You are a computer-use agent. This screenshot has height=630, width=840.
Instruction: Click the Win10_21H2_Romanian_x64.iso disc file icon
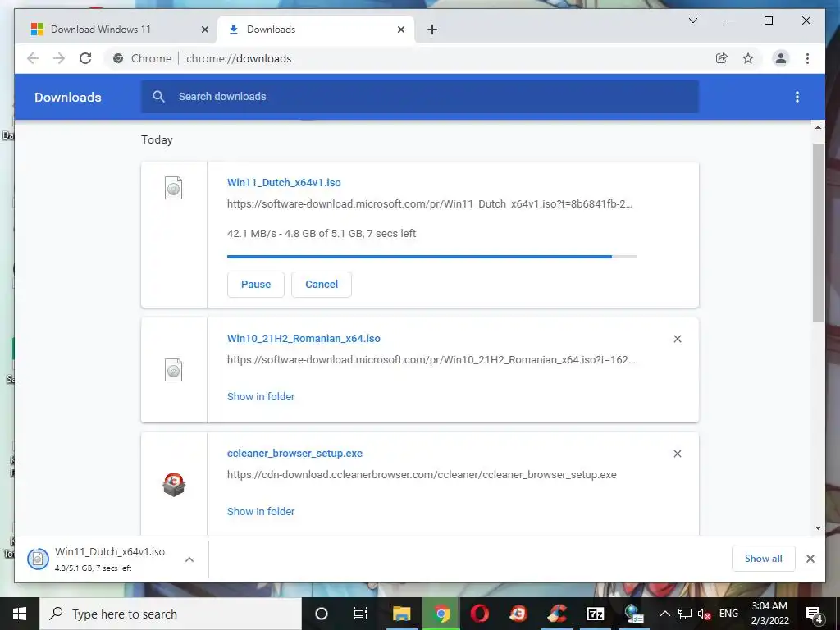pos(173,370)
